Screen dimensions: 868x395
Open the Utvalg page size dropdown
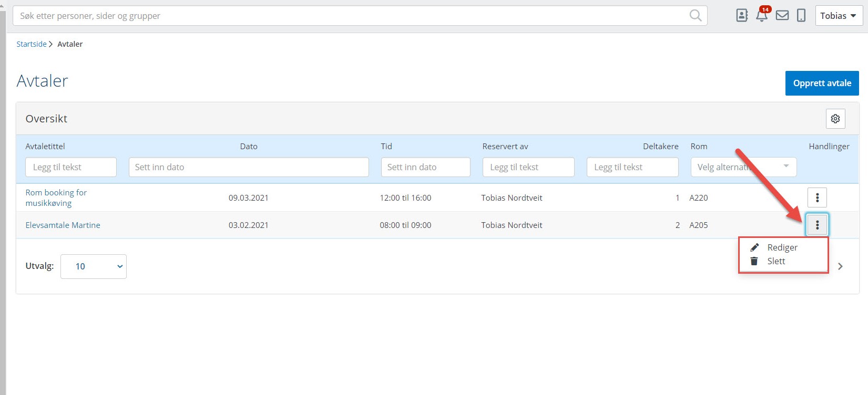click(94, 266)
